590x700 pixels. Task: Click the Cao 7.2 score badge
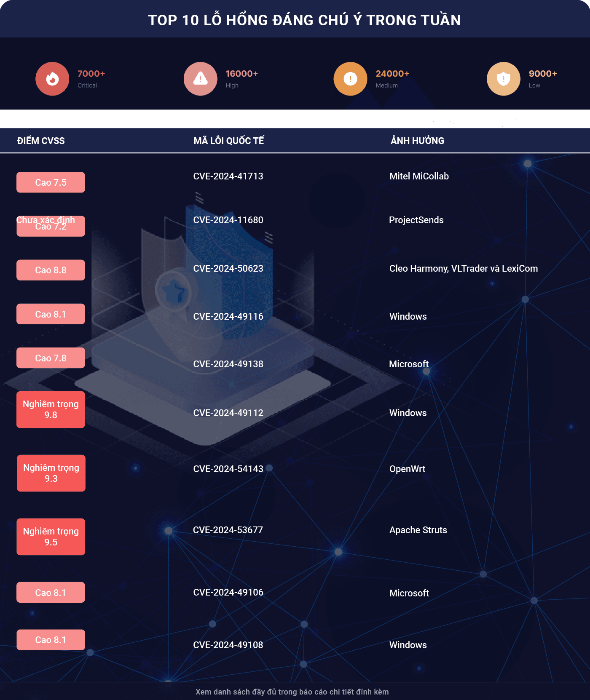click(51, 226)
